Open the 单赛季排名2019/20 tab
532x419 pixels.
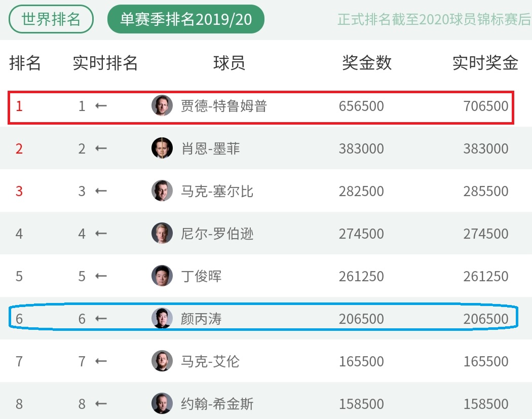tap(186, 18)
